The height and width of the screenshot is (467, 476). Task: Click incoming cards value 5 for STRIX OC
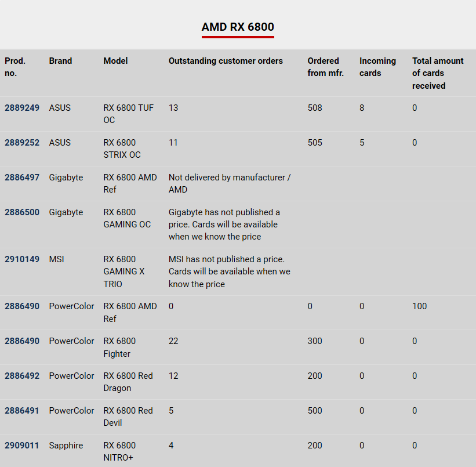point(362,143)
